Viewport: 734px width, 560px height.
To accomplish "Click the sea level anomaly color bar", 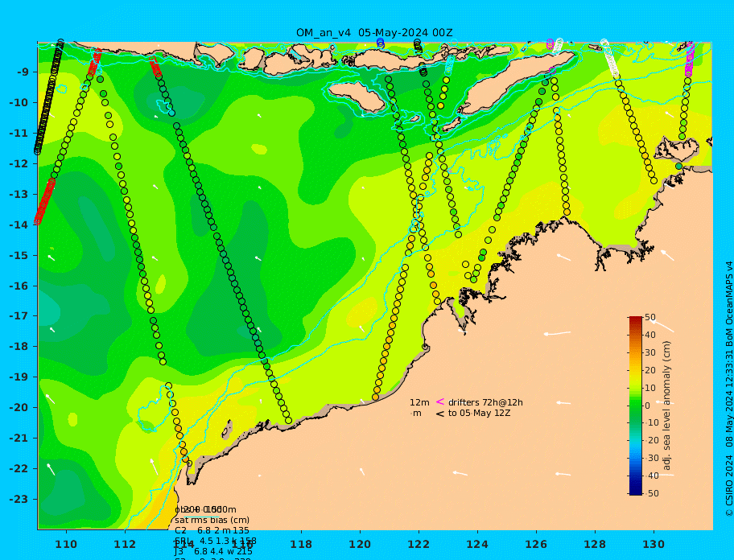I will click(x=636, y=406).
